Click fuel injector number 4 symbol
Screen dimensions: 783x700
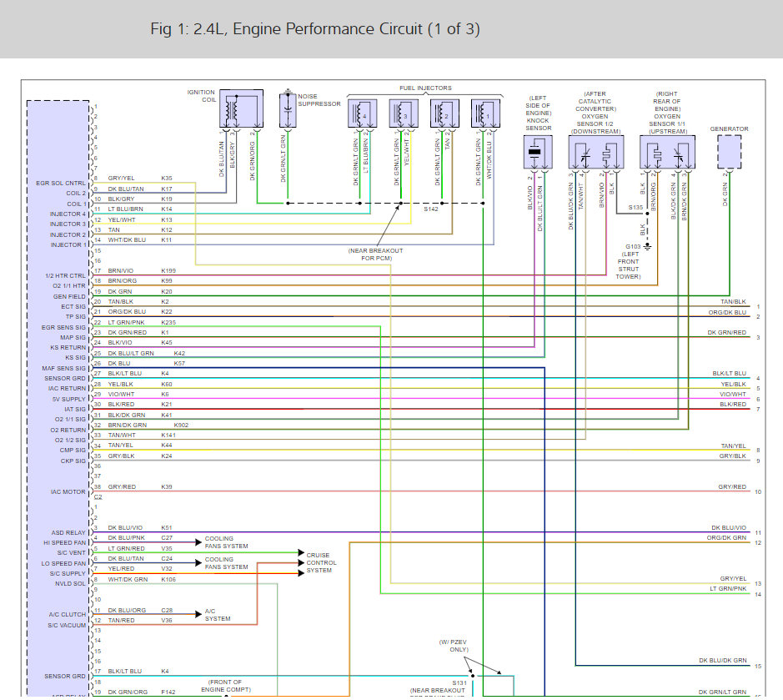[361, 113]
